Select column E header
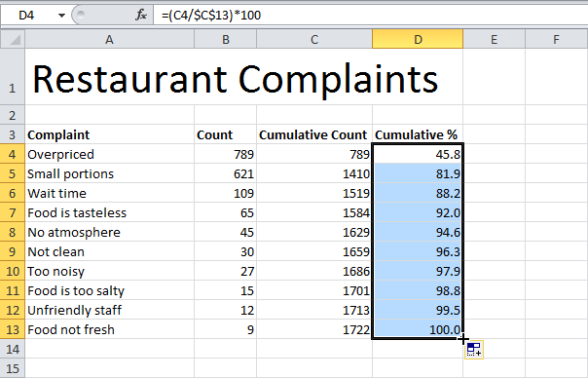Viewport: 588px width, 378px height. (494, 39)
